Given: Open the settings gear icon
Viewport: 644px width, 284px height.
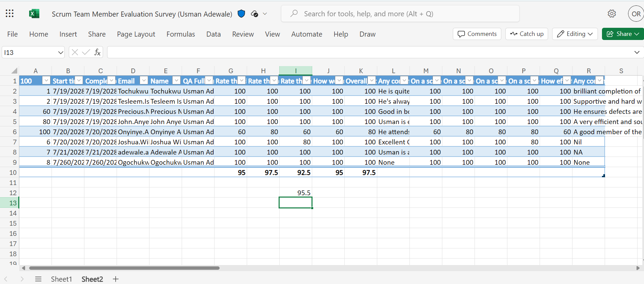Looking at the screenshot, I should [x=612, y=14].
